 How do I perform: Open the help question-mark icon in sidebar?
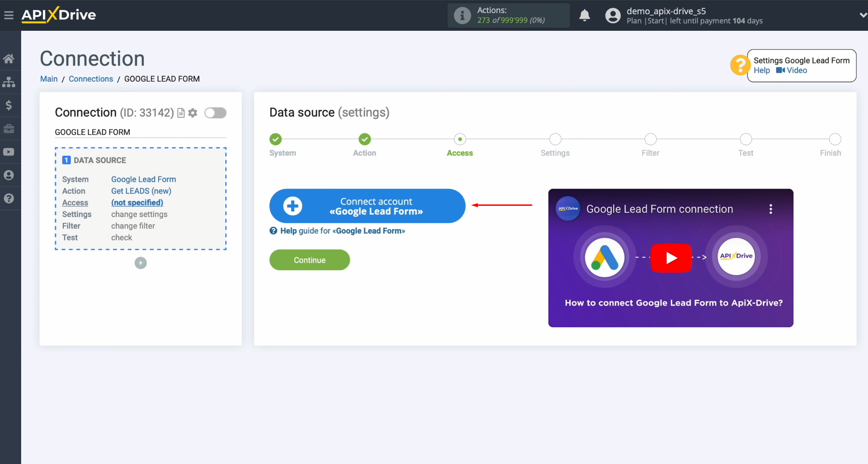tap(9, 198)
